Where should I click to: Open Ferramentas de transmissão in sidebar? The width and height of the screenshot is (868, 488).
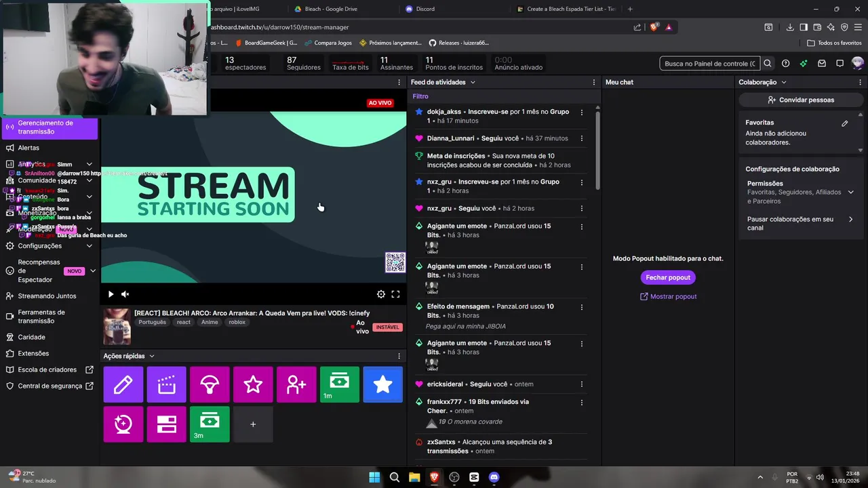[41, 317]
